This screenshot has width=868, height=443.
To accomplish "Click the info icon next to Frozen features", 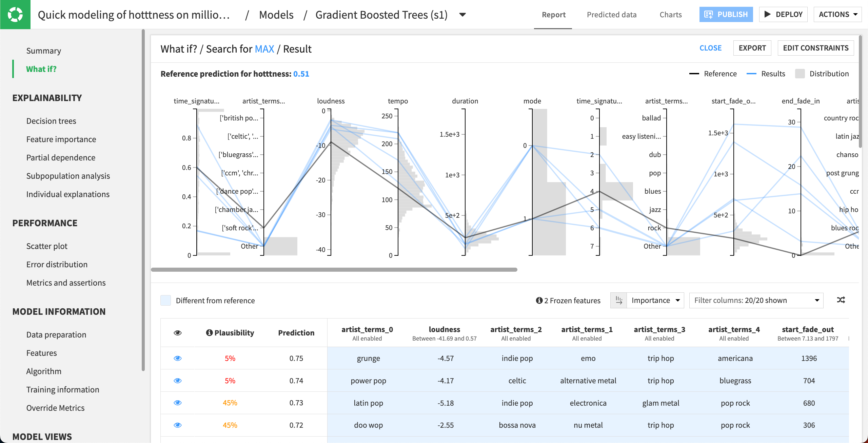I will [539, 300].
